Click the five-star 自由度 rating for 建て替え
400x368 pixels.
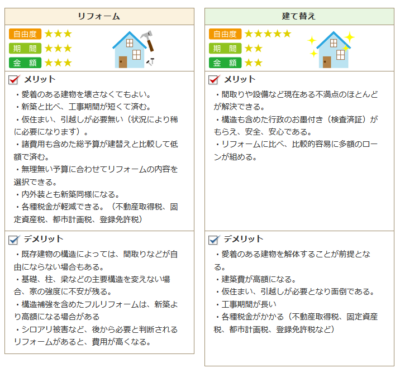pyautogui.click(x=268, y=34)
